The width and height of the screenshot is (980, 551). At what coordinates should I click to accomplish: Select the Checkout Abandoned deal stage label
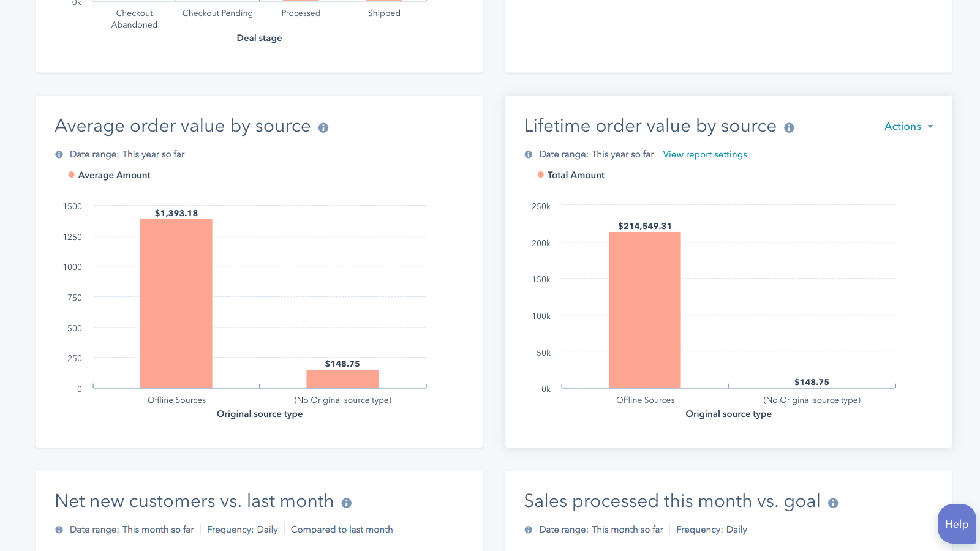click(134, 18)
